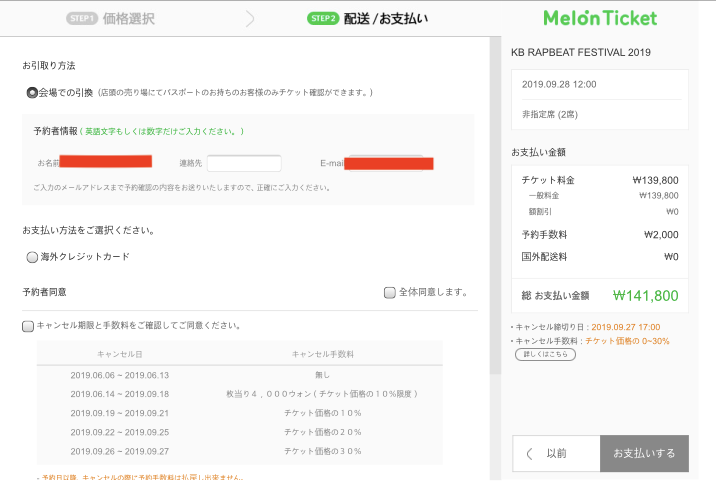
Task: Click the 2019.06.14 ~ 2019.09.18 cancel row
Action: (x=240, y=394)
